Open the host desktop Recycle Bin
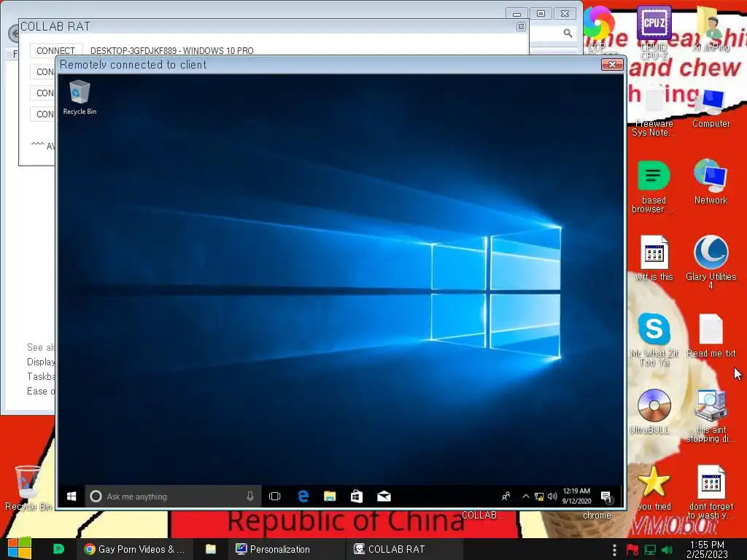The width and height of the screenshot is (747, 560). coord(28,489)
